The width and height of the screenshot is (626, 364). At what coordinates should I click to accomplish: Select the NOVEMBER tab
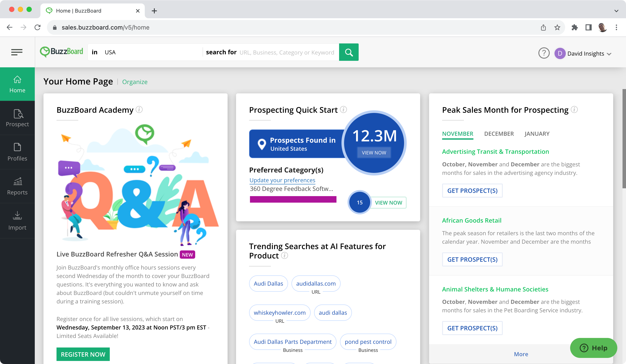[x=458, y=134]
